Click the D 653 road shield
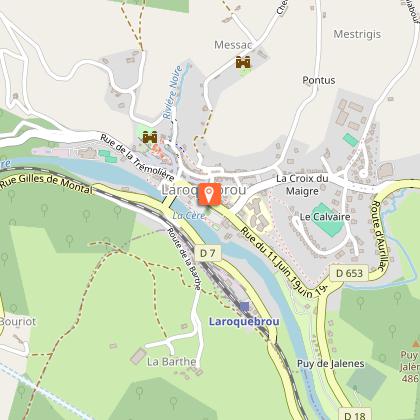This screenshot has width=420, height=420. [x=349, y=273]
